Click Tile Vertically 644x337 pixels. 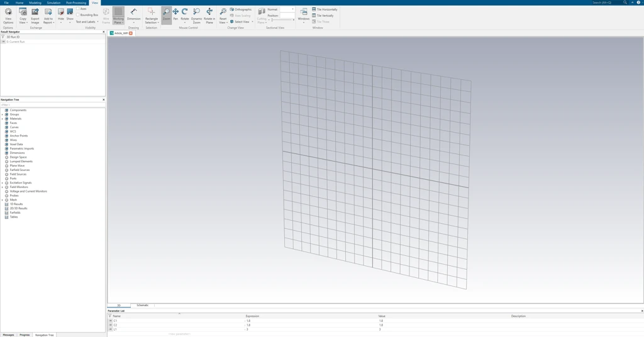click(x=323, y=16)
